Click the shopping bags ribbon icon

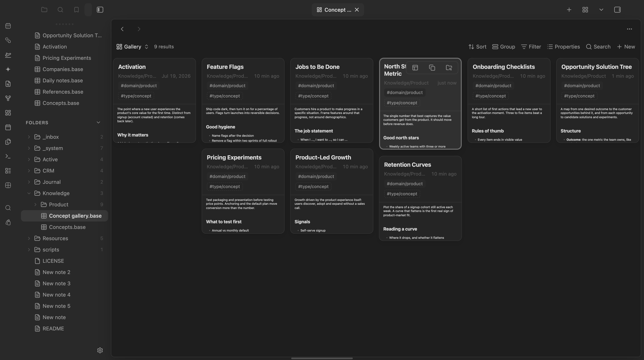pos(8,222)
